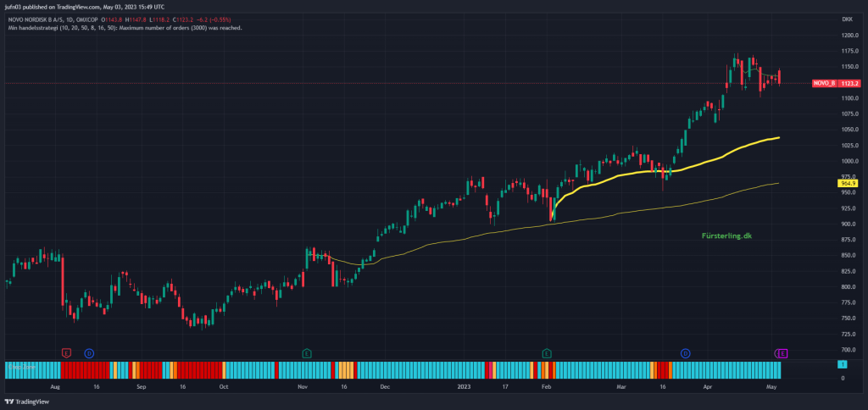868x410 pixels.
Task: Open the green earnings E marker in November
Action: tap(307, 353)
